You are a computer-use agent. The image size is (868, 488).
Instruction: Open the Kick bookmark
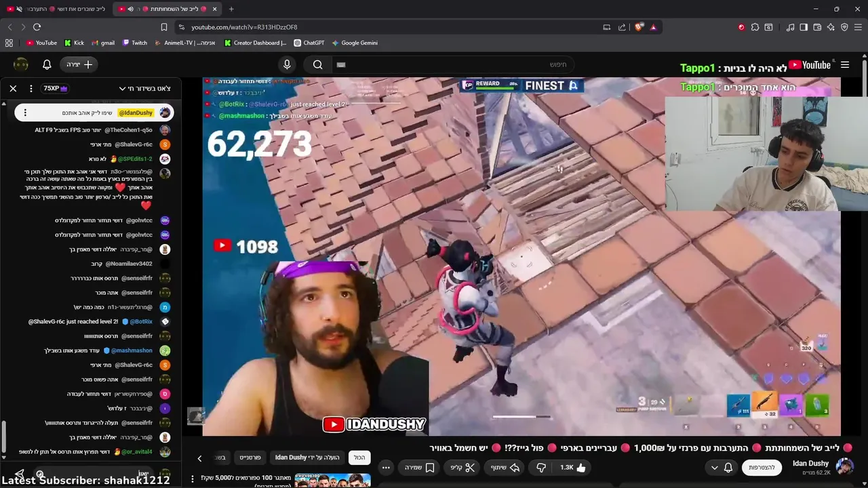click(x=74, y=43)
